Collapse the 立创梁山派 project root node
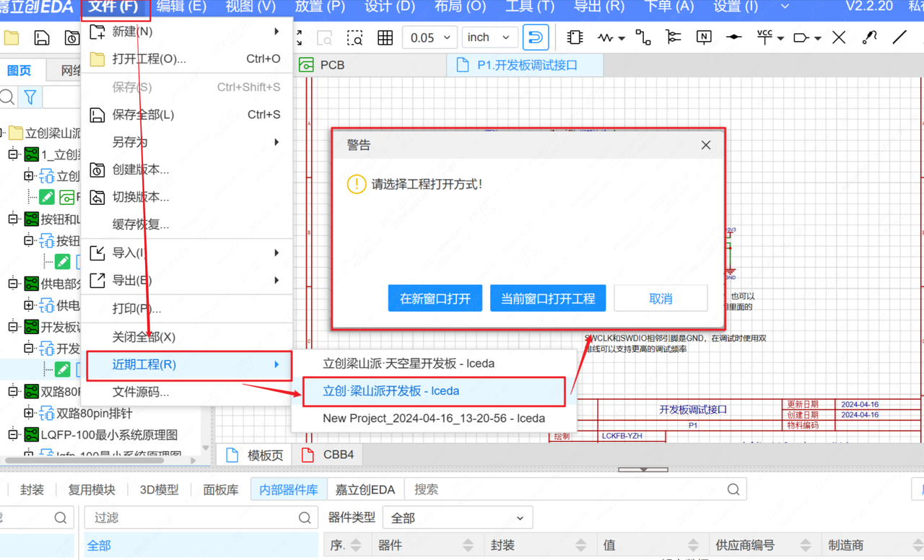 pyautogui.click(x=2, y=133)
